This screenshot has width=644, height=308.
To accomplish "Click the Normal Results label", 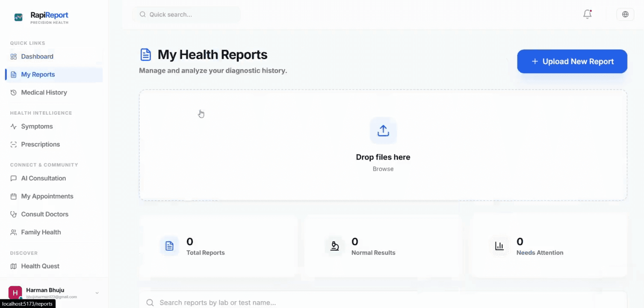I will click(373, 253).
